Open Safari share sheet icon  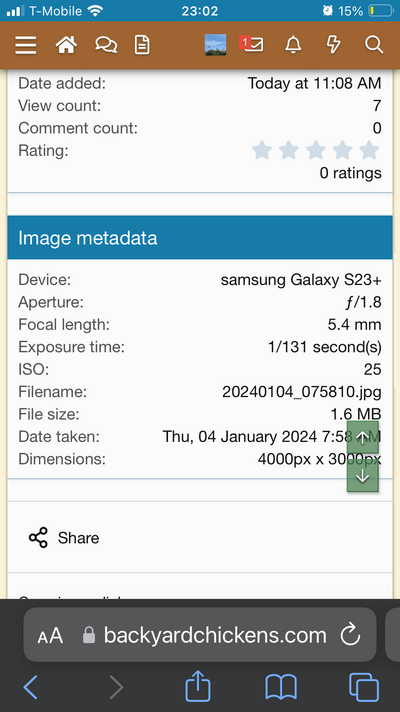(198, 686)
